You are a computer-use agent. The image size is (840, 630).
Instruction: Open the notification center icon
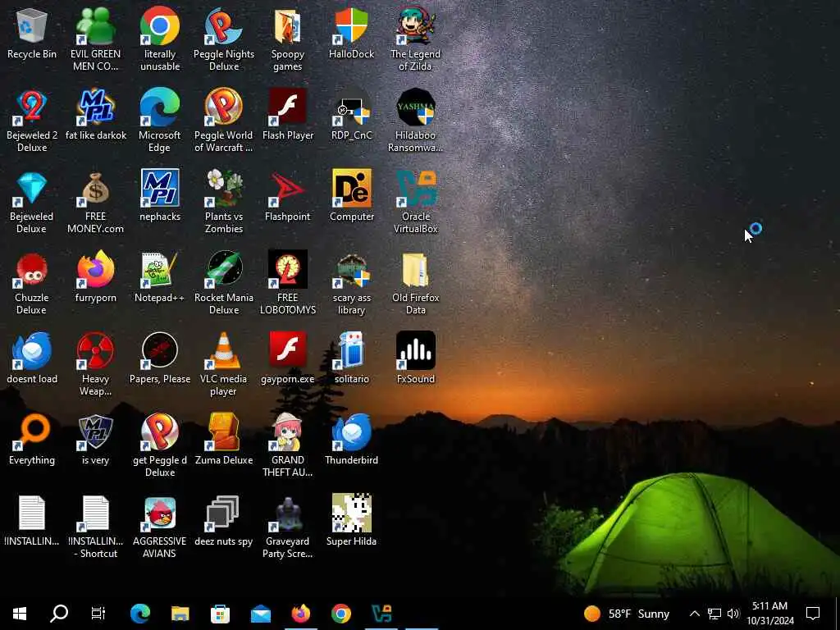point(813,614)
